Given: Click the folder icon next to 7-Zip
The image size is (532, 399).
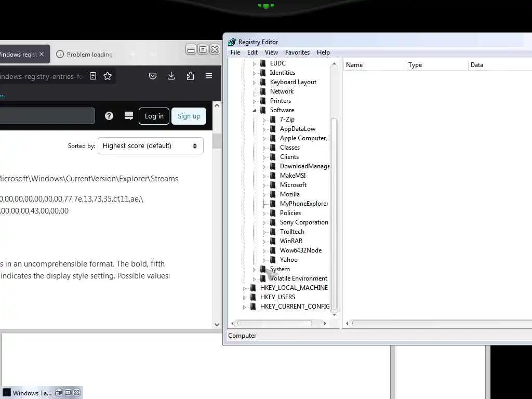Looking at the screenshot, I should tap(273, 119).
